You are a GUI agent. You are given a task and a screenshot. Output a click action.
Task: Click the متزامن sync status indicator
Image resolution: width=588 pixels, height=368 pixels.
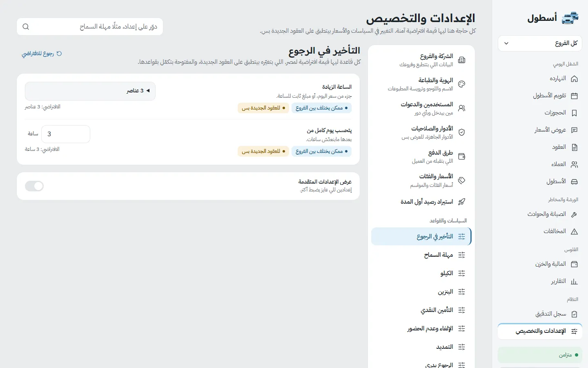[x=540, y=355]
